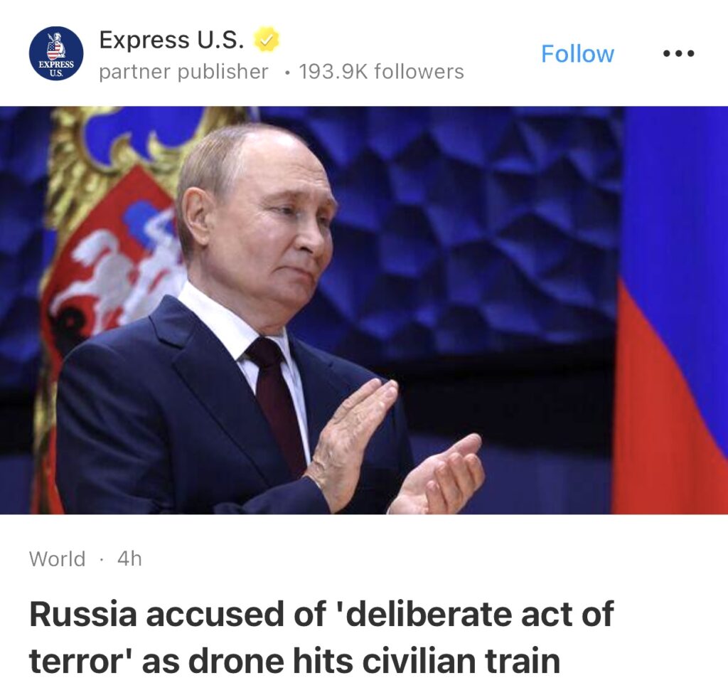
Task: Click the 4h timestamp
Action: (129, 559)
